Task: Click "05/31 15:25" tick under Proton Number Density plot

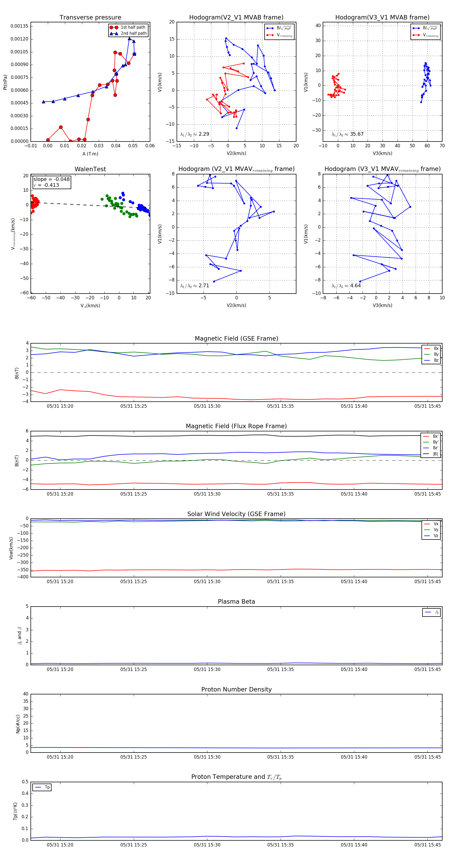Action: point(134,757)
